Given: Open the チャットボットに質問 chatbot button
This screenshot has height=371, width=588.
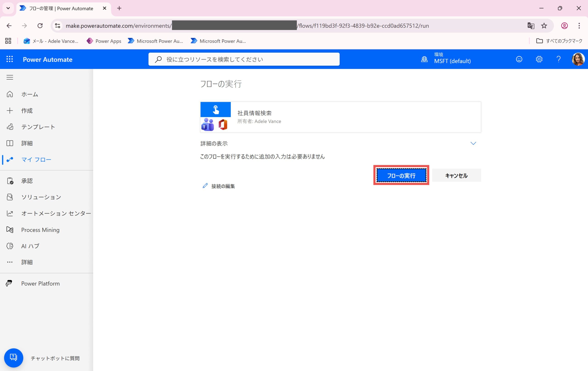Looking at the screenshot, I should pyautogui.click(x=13, y=358).
